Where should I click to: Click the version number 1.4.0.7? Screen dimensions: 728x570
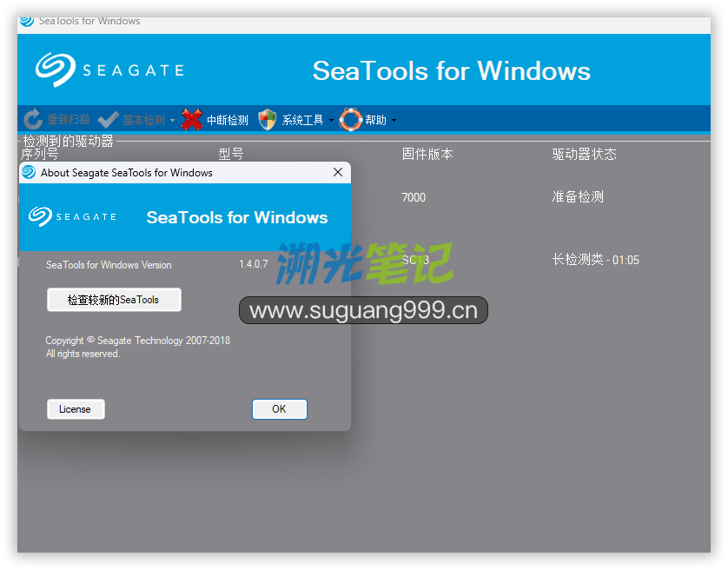tap(253, 264)
